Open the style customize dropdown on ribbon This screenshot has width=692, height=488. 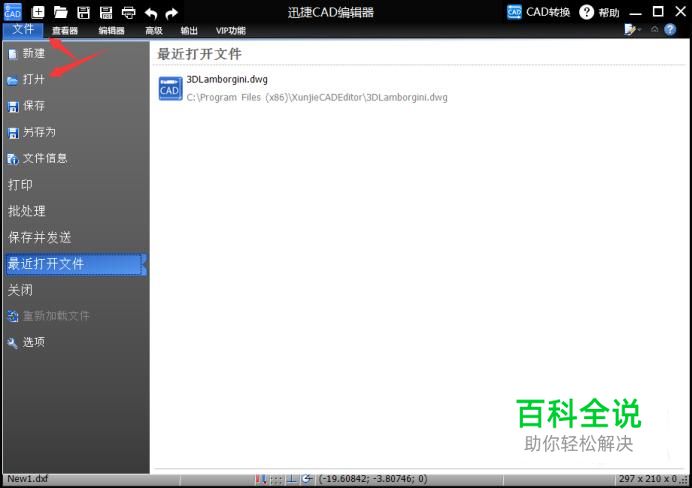click(x=632, y=30)
